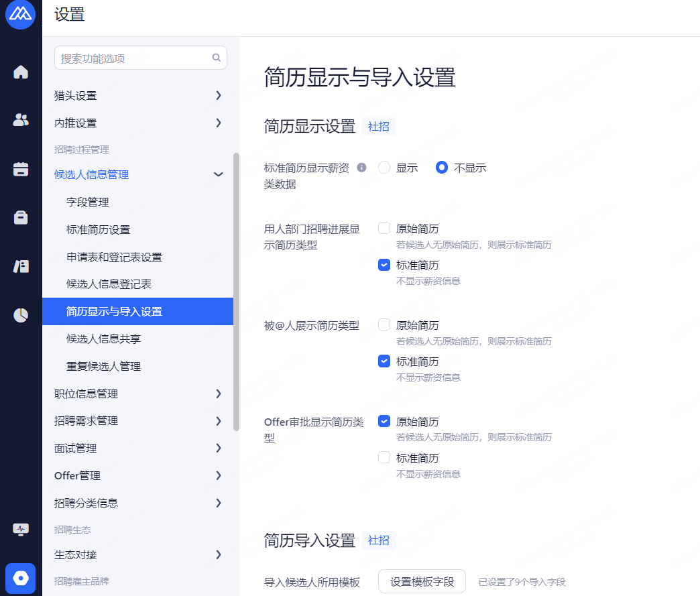Expand the 猎头设置 menu
700x596 pixels.
point(137,96)
